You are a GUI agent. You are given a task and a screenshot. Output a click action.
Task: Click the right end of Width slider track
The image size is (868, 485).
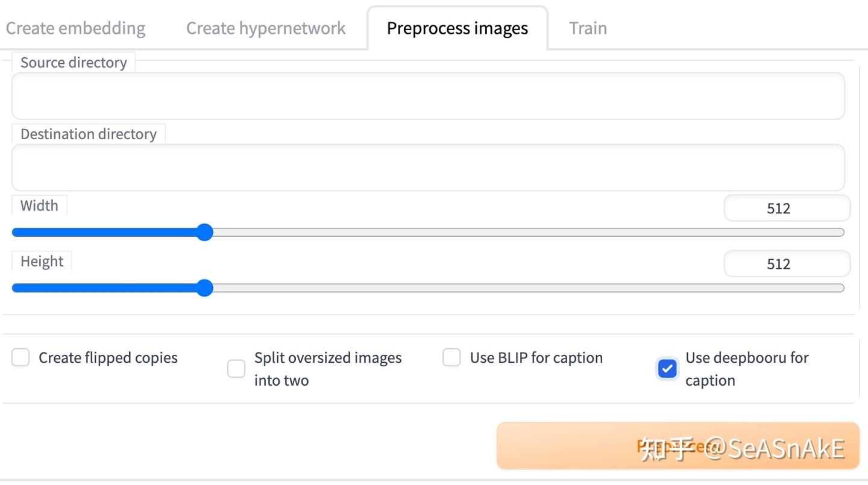coord(840,233)
